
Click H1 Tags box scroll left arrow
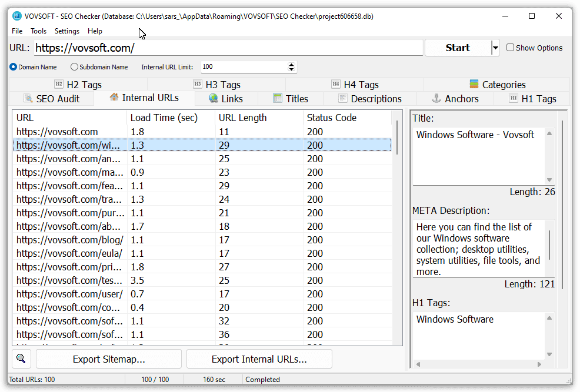pyautogui.click(x=418, y=364)
